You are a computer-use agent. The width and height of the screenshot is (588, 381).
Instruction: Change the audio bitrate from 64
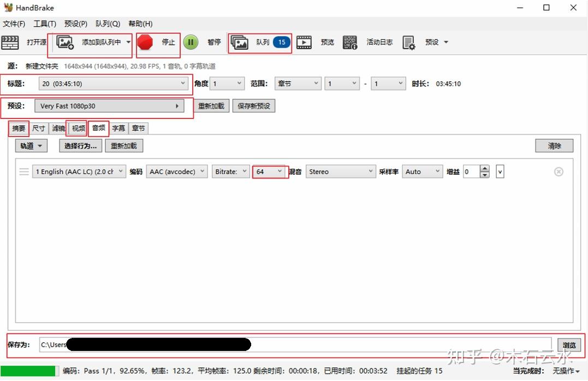[270, 171]
